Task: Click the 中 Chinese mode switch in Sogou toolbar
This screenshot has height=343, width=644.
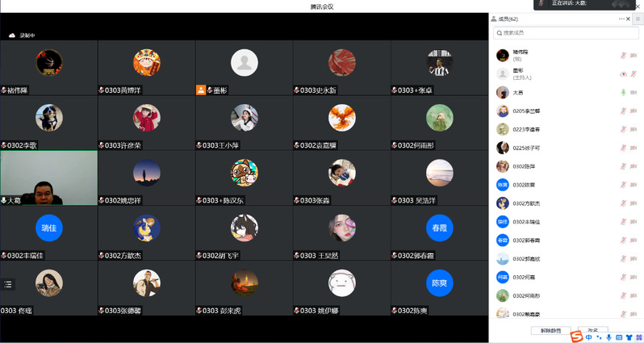Action: click(589, 337)
